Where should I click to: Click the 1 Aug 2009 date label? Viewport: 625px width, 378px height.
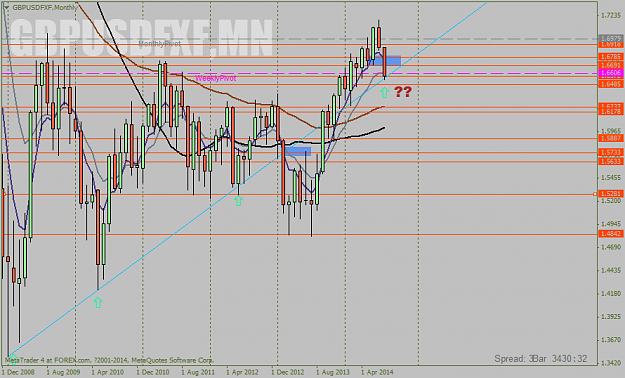click(x=63, y=372)
